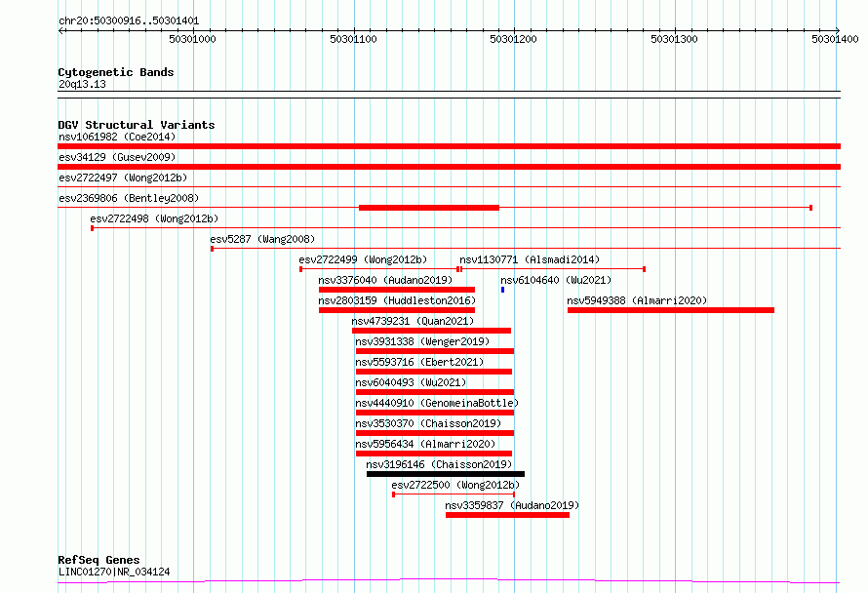This screenshot has height=593, width=868.
Task: Select the nsv5956434 (Almarri2020) label
Action: tap(425, 444)
